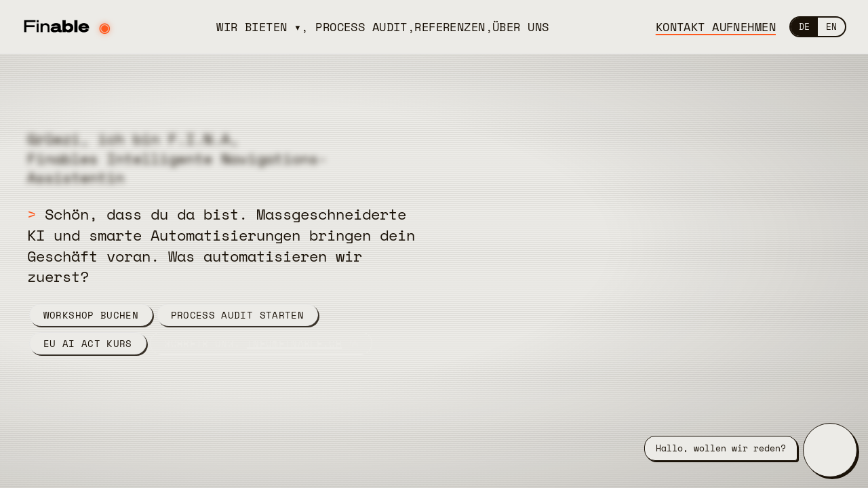This screenshot has height=488, width=868.
Task: Open the ÜBER UNS page
Action: point(520,27)
